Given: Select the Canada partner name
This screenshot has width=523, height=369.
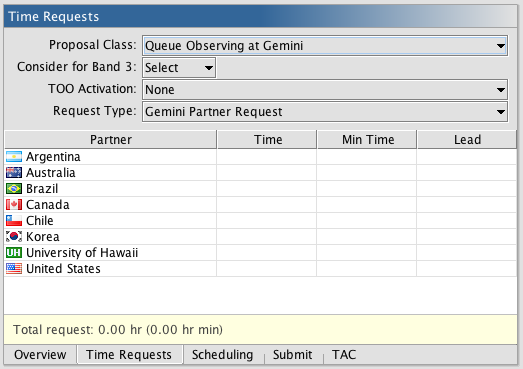Looking at the screenshot, I should point(48,205).
